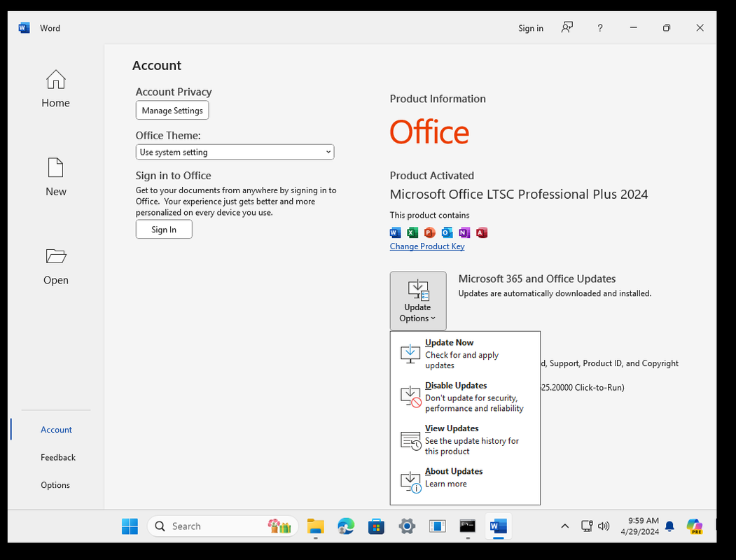Click the About Updates info icon

(x=410, y=482)
